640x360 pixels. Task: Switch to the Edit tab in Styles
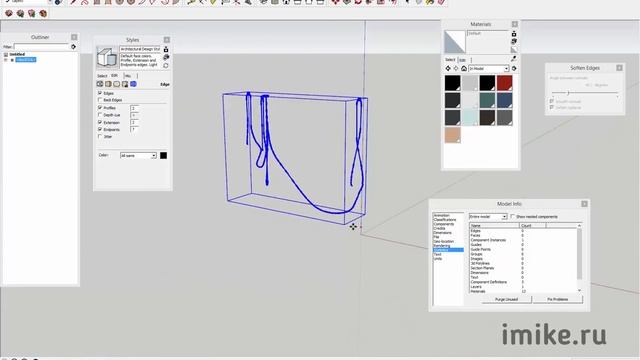[115, 76]
